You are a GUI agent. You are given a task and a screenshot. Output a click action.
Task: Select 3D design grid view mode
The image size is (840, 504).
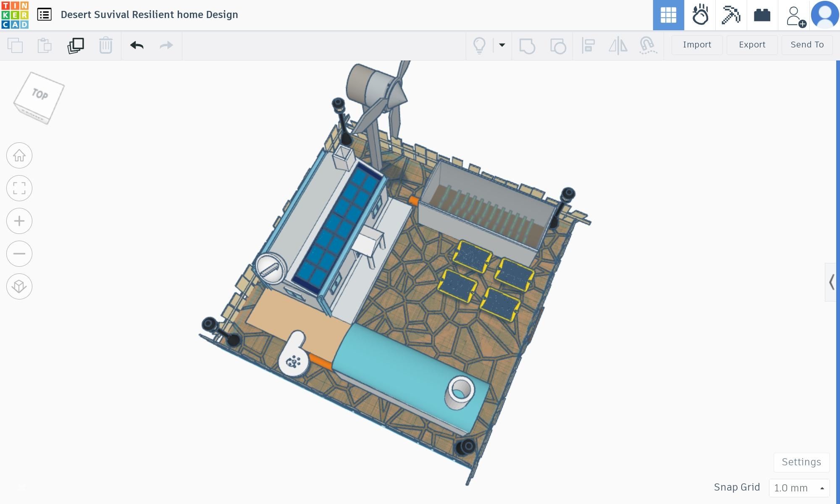click(668, 15)
